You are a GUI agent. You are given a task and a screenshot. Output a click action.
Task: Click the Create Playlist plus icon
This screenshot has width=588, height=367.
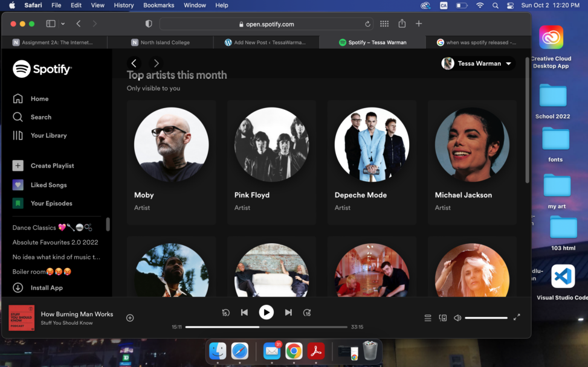tap(18, 165)
